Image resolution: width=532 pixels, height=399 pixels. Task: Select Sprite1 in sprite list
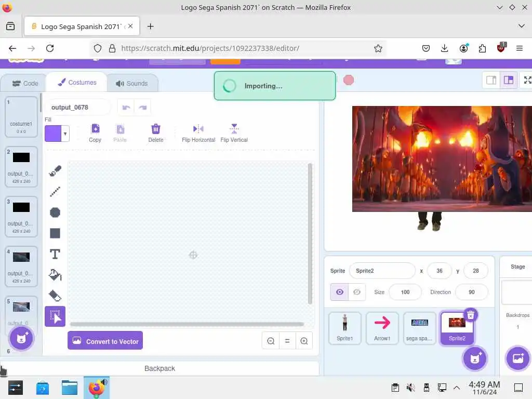pos(345,328)
